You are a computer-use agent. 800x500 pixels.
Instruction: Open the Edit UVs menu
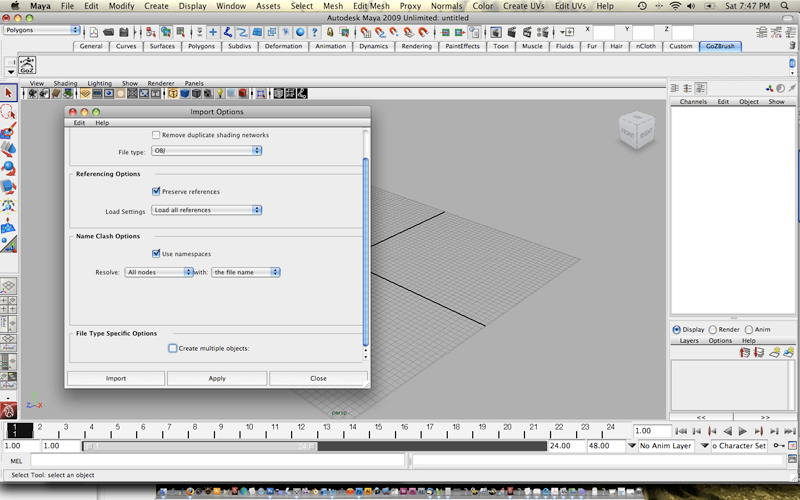(569, 6)
